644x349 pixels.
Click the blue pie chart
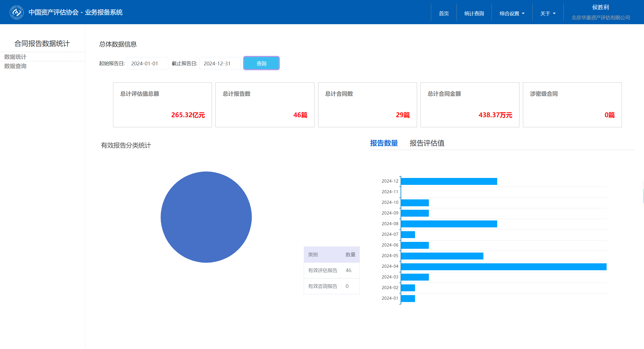206,217
